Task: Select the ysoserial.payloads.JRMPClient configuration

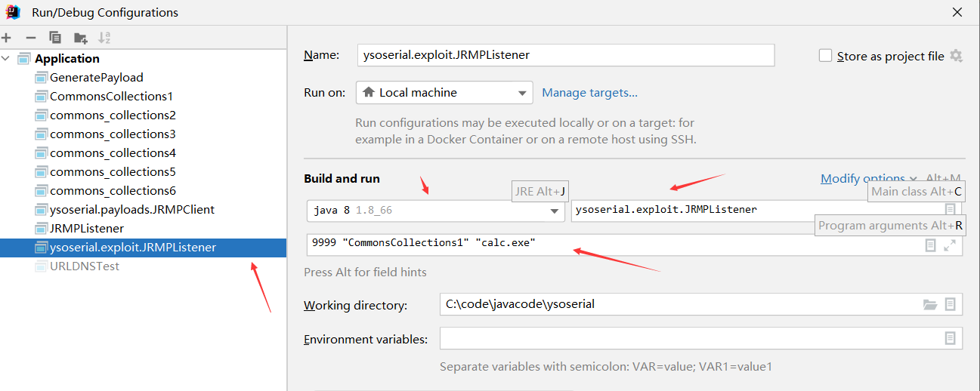Action: pos(125,209)
